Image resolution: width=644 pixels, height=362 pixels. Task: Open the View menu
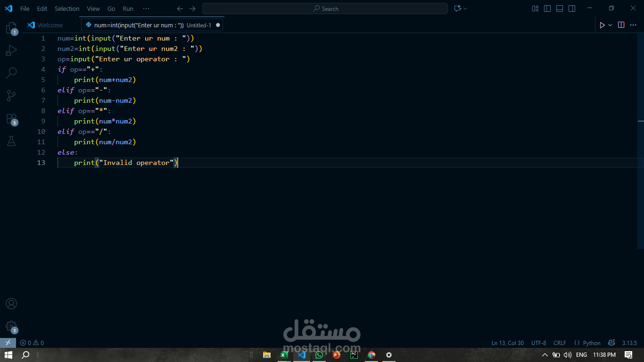click(93, 8)
